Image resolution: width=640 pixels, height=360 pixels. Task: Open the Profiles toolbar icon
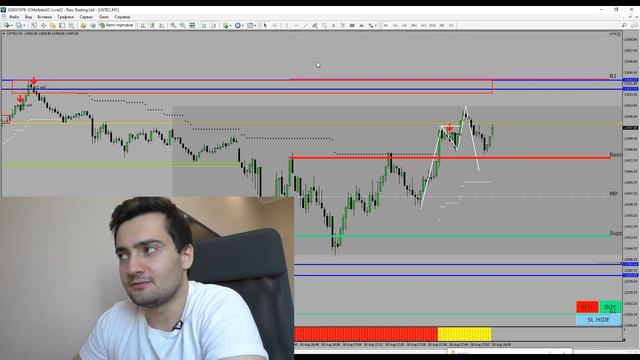click(19, 25)
